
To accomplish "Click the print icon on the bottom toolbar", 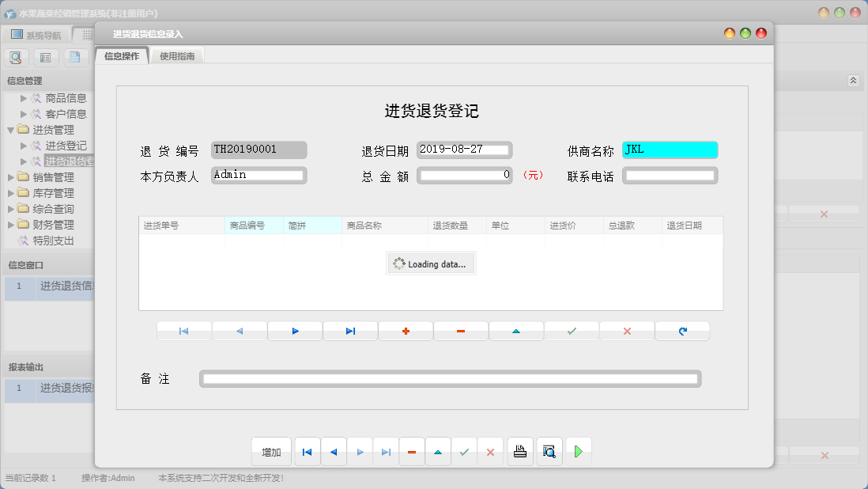I will (519, 451).
